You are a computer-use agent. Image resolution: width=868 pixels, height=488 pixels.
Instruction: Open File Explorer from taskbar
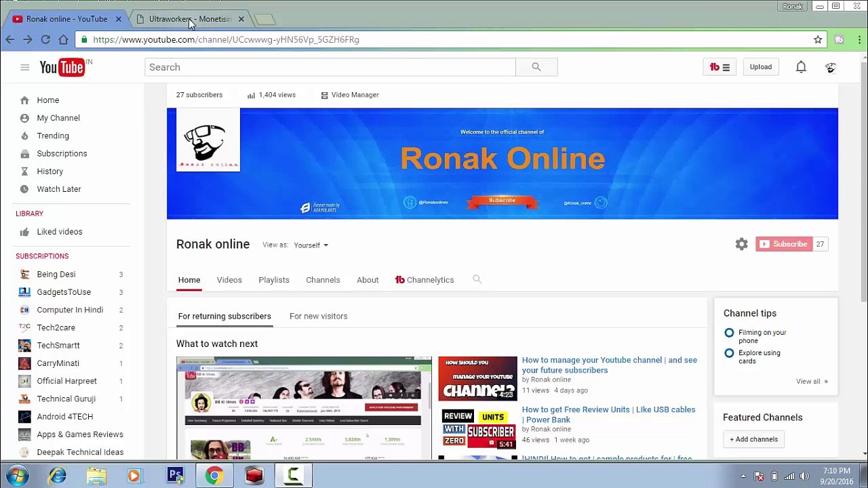coord(96,476)
